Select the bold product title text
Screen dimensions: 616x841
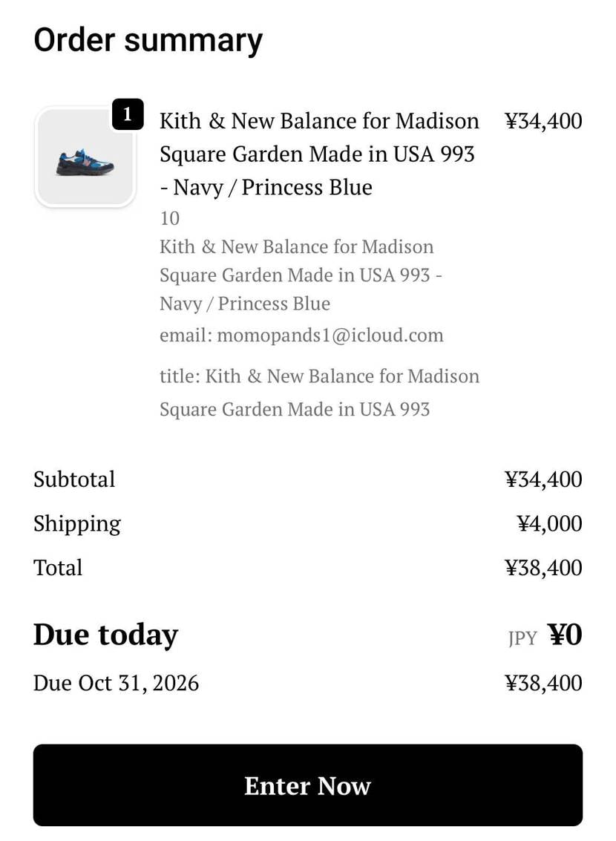319,154
